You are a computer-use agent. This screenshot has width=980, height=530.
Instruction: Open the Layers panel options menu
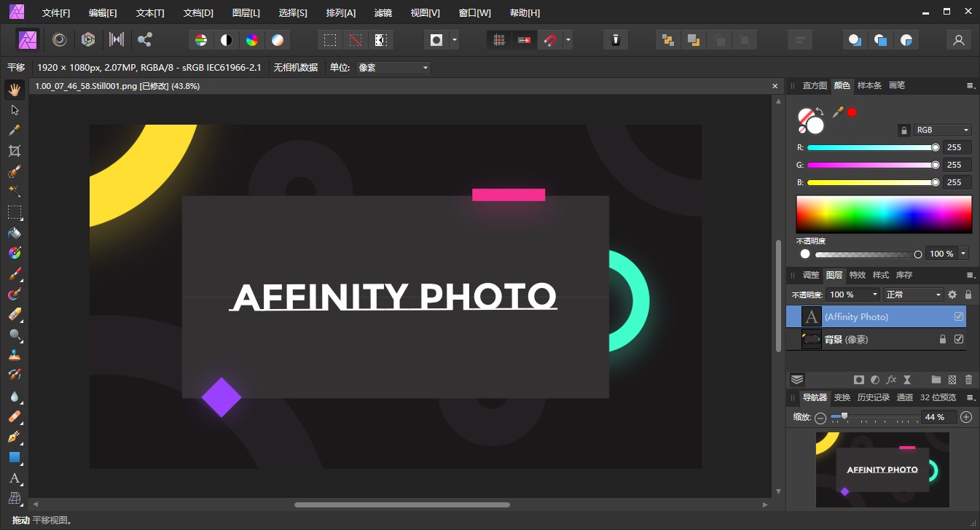(x=971, y=276)
